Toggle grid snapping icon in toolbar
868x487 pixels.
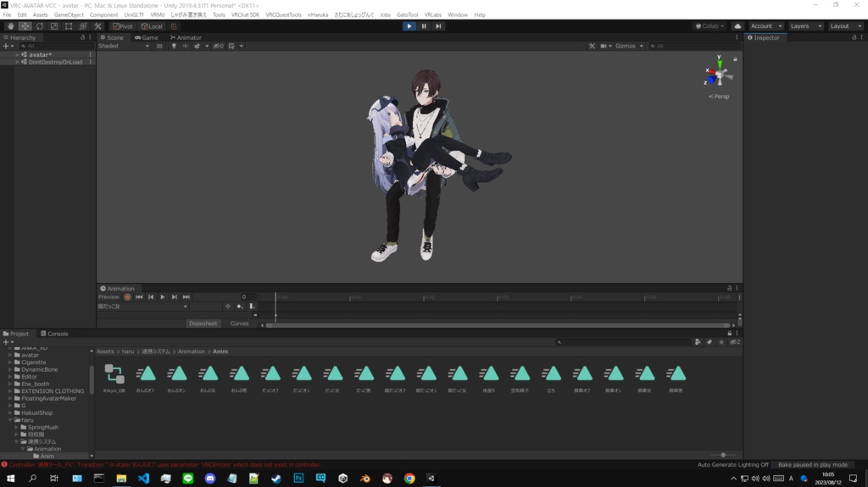pyautogui.click(x=174, y=26)
